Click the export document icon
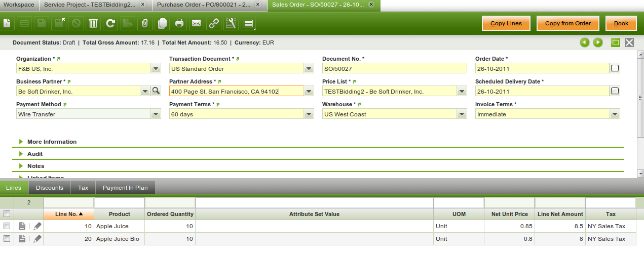644x256 pixels. 128,23
